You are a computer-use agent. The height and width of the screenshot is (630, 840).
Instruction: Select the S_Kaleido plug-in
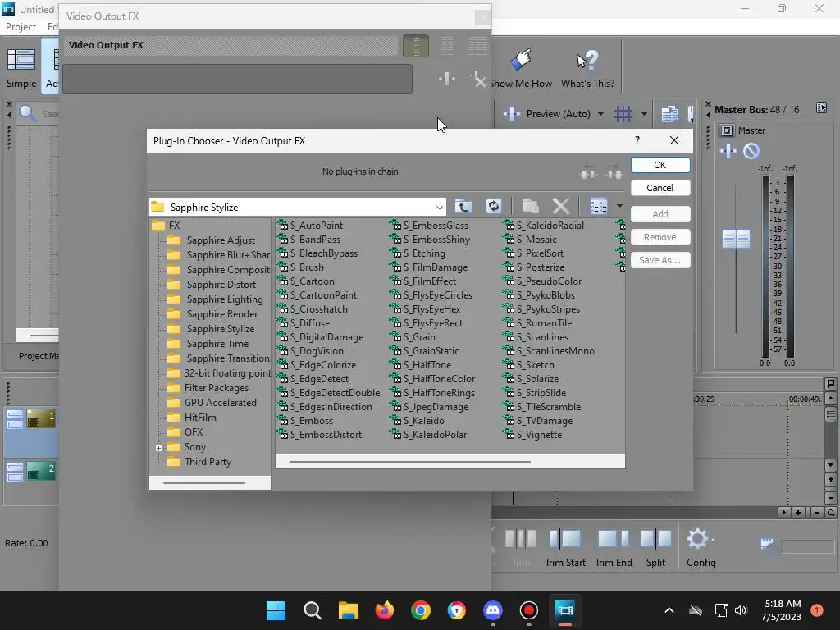pyautogui.click(x=423, y=421)
